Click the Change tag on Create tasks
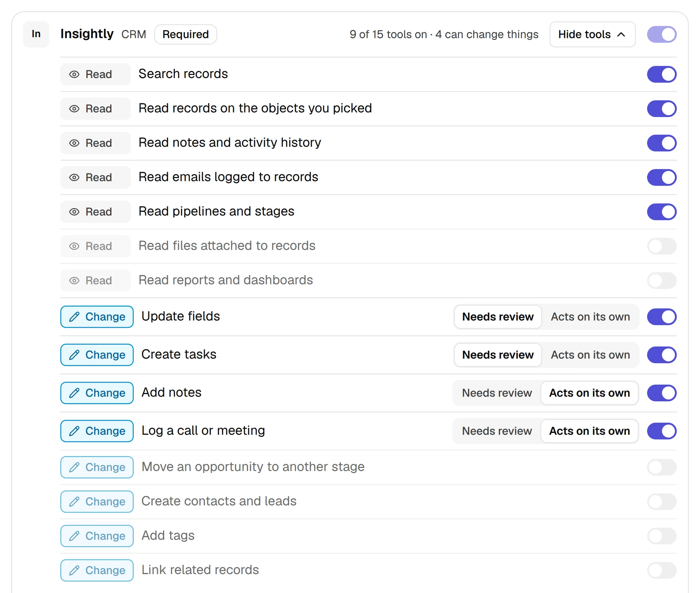 point(97,355)
